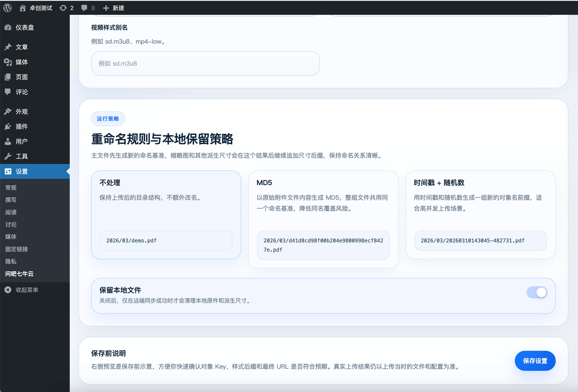Viewport: 578px width, 392px height.
Task: Open the 卓创测试 site link
Action: point(41,8)
